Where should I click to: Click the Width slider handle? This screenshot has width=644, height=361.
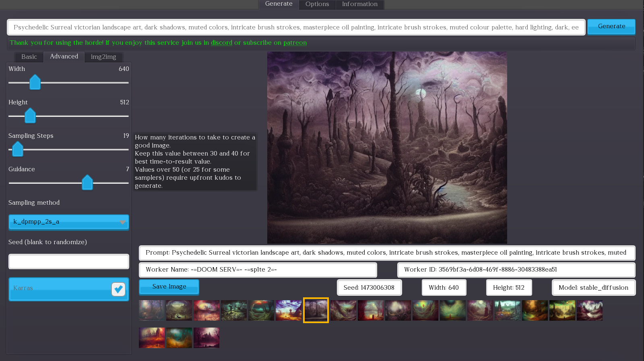(x=35, y=82)
